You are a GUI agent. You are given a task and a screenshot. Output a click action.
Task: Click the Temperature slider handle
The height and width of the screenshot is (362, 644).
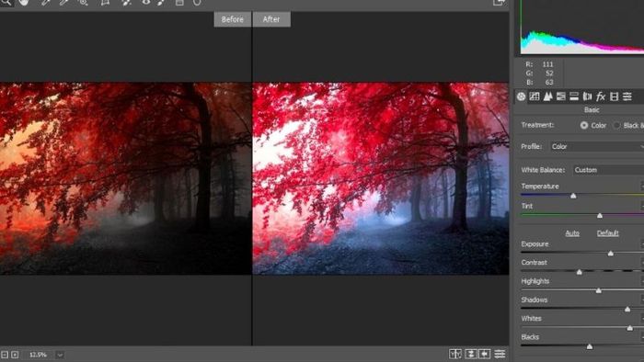[x=573, y=196]
